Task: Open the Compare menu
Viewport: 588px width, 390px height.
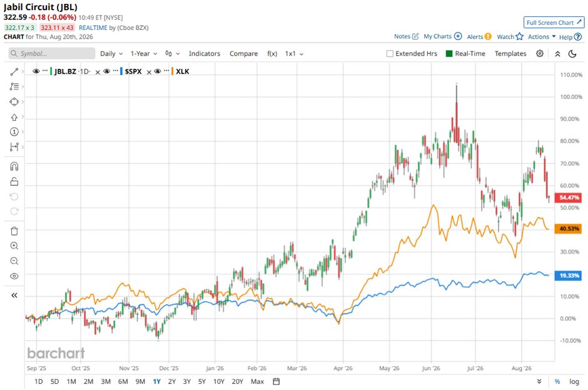Action: click(244, 54)
